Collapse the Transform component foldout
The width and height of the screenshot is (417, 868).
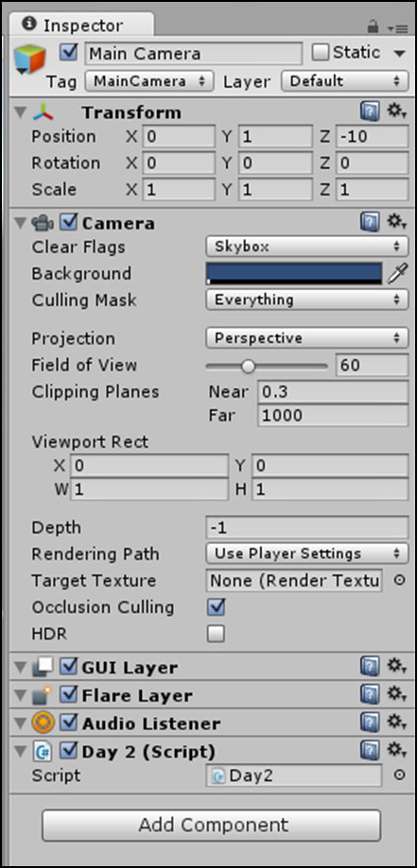(x=21, y=113)
